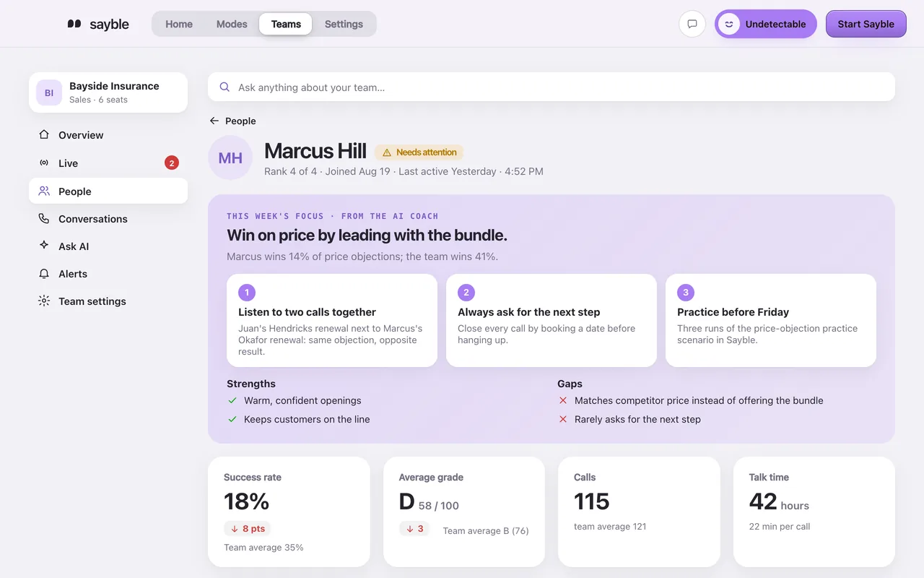Click the Overview house icon
Viewport: 924px width, 578px height.
pyautogui.click(x=44, y=134)
